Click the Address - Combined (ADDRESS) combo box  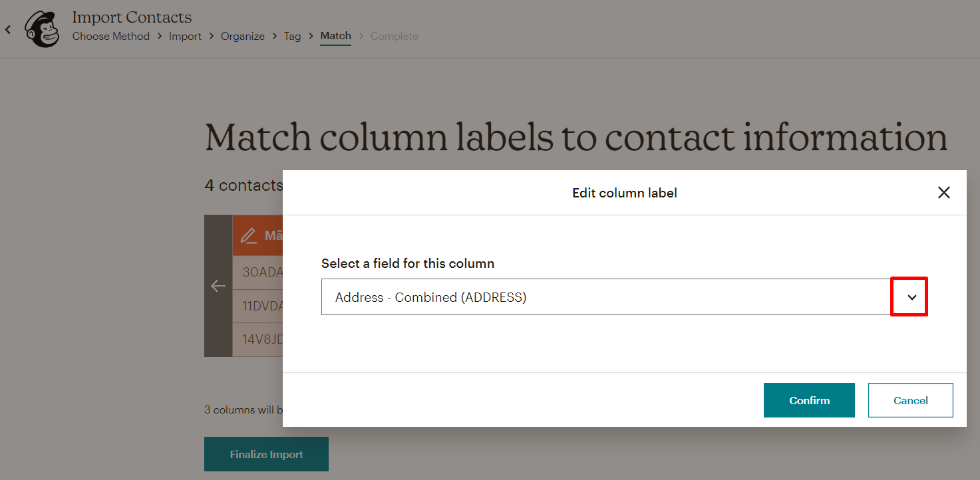[x=599, y=297]
